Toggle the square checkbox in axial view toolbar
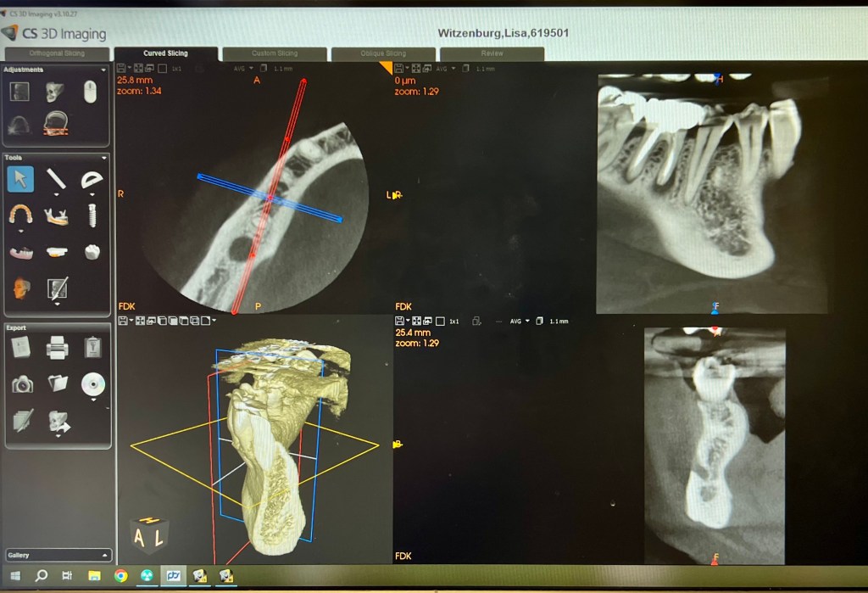This screenshot has height=593, width=868. pyautogui.click(x=162, y=68)
